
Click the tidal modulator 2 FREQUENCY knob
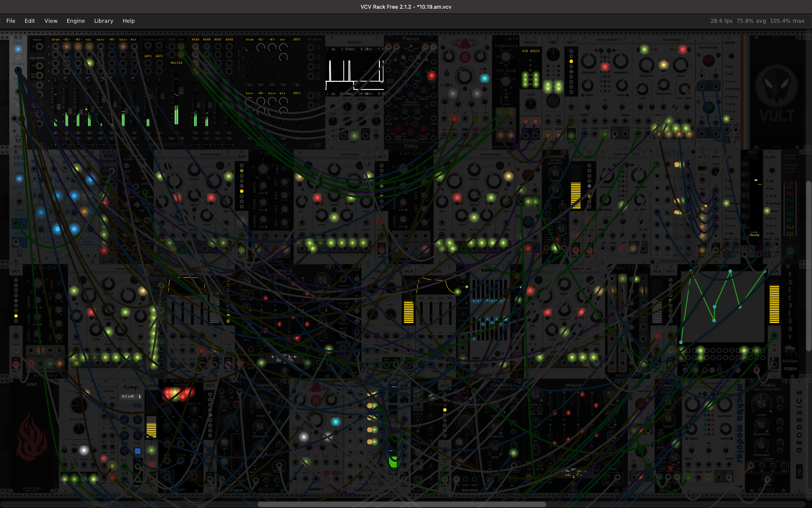coord(647,64)
